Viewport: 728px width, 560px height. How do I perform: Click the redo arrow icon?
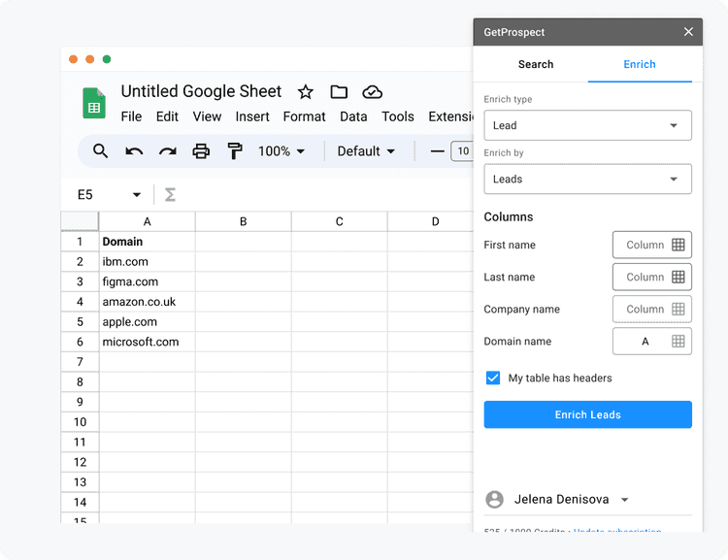pyautogui.click(x=168, y=151)
